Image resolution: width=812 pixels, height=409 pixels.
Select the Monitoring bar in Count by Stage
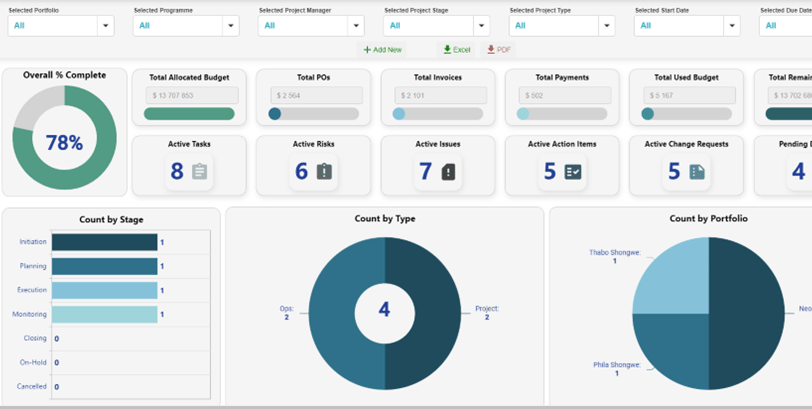pyautogui.click(x=105, y=314)
